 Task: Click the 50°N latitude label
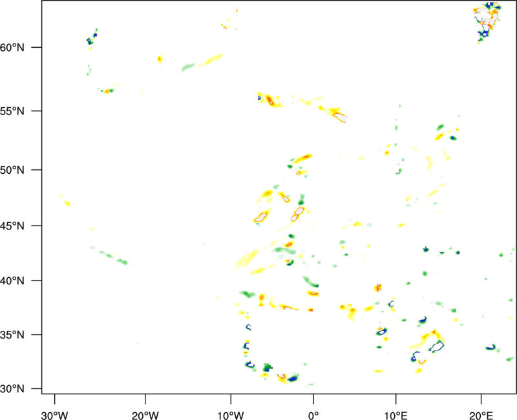point(12,170)
